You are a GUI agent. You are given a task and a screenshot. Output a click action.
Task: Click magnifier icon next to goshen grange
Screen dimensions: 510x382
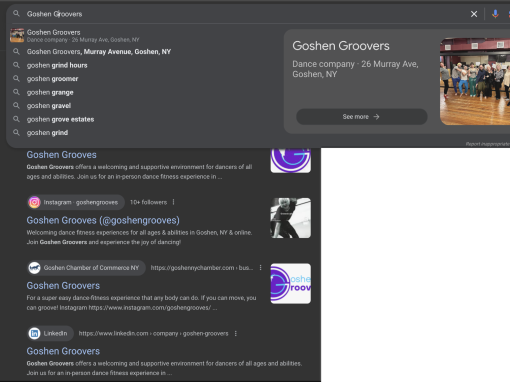click(x=16, y=92)
